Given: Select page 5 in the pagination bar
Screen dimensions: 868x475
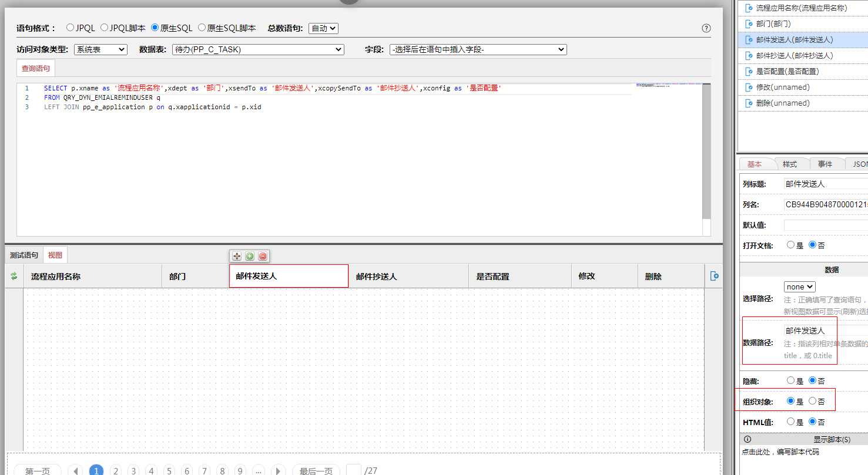Looking at the screenshot, I should (169, 470).
